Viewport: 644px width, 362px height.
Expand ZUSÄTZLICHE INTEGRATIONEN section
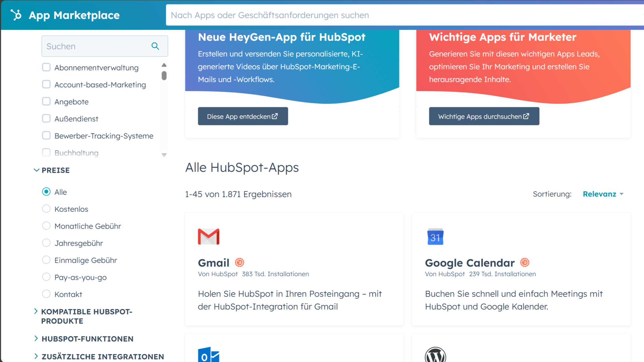click(99, 357)
